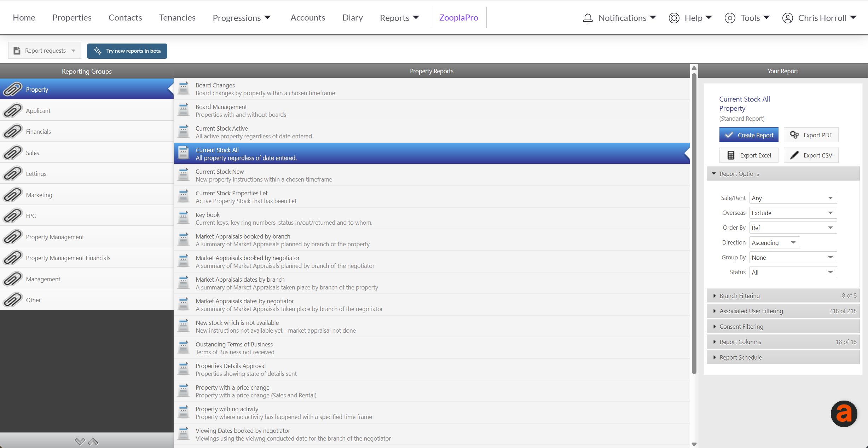Expand the Report Columns section
The width and height of the screenshot is (868, 448).
coord(783,342)
